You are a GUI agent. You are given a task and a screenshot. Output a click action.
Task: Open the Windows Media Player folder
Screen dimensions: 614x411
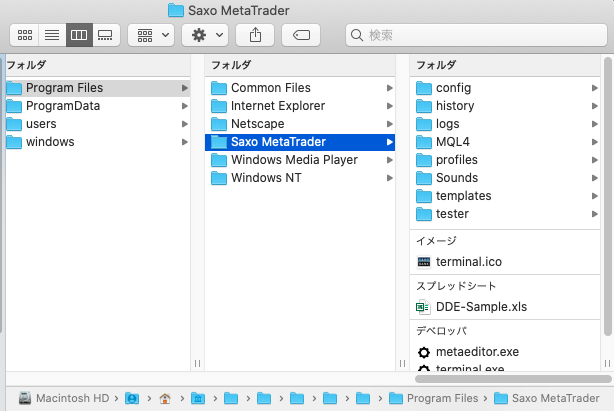[x=300, y=160]
